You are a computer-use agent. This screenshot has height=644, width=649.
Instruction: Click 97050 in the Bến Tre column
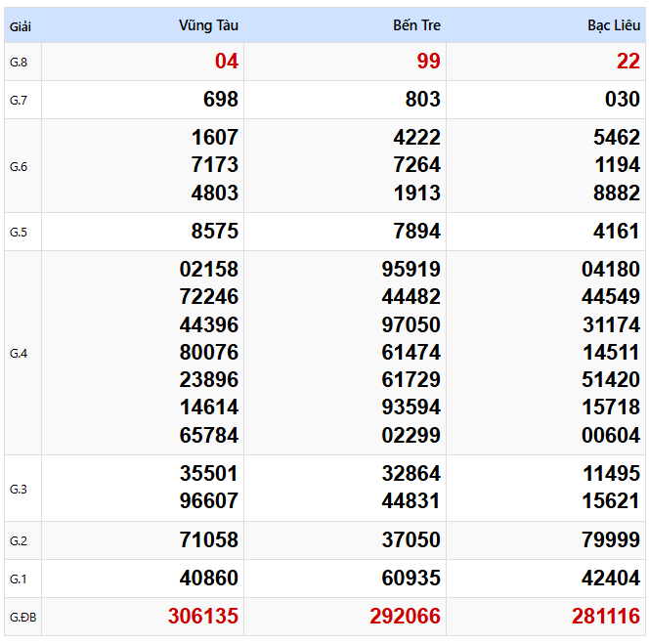tap(411, 324)
